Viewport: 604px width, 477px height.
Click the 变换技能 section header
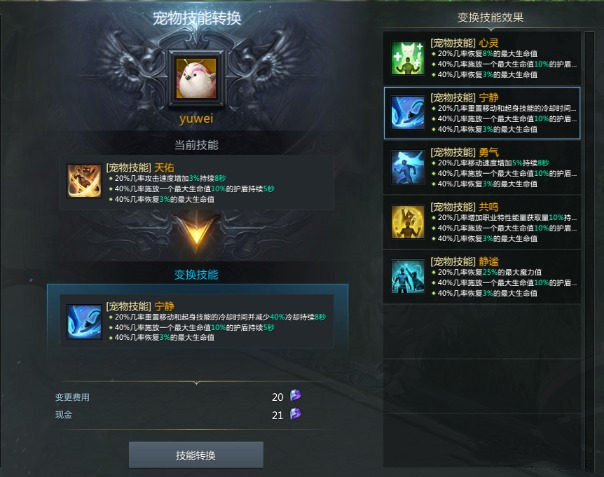point(196,275)
